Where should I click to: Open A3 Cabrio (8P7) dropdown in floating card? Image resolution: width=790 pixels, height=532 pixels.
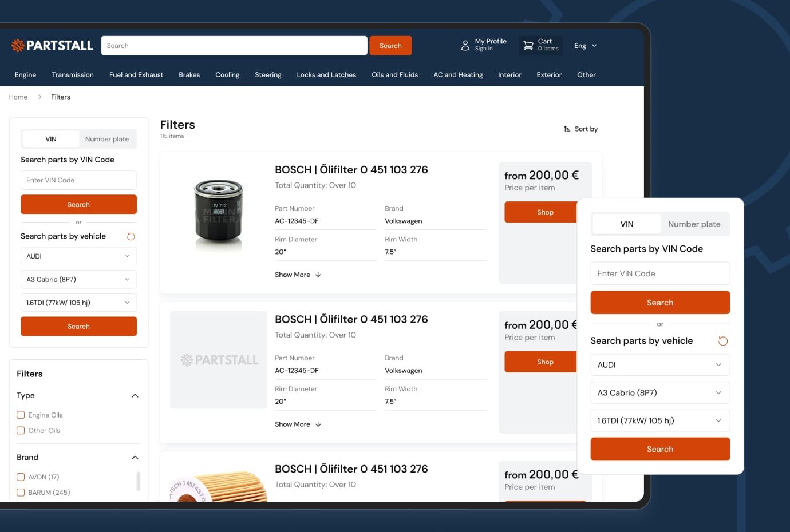click(x=660, y=393)
